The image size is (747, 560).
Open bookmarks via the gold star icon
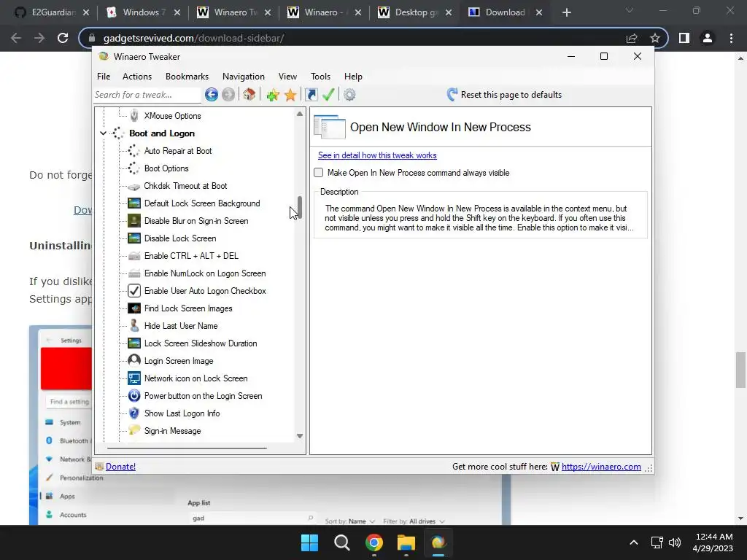pos(290,95)
